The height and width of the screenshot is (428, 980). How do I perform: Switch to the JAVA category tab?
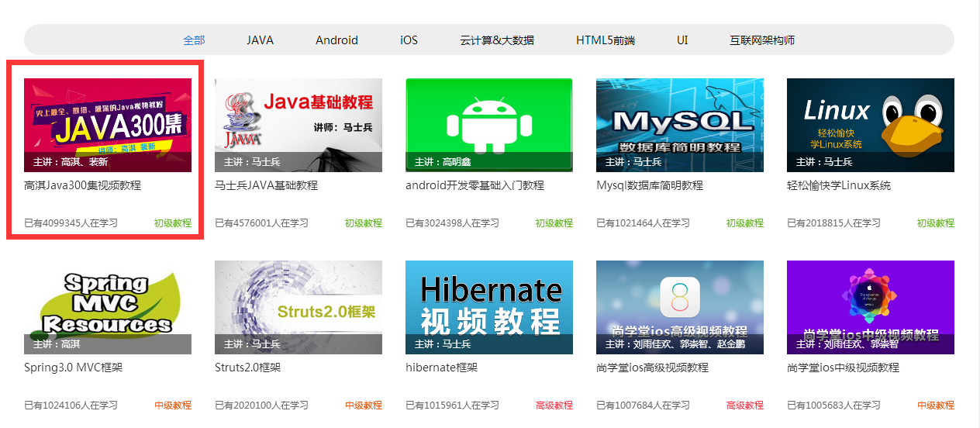tap(260, 40)
